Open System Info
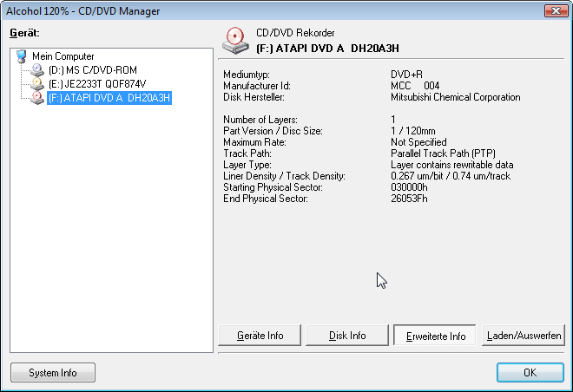Image resolution: width=573 pixels, height=392 pixels. (53, 373)
